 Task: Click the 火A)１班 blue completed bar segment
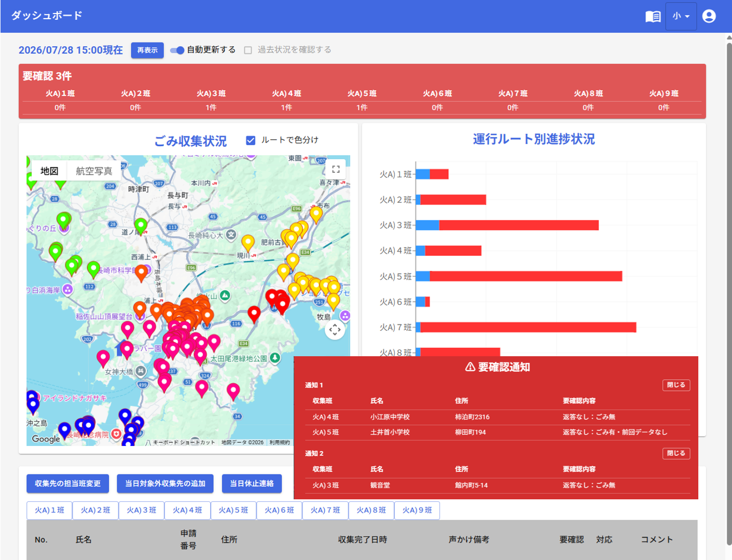(x=423, y=174)
